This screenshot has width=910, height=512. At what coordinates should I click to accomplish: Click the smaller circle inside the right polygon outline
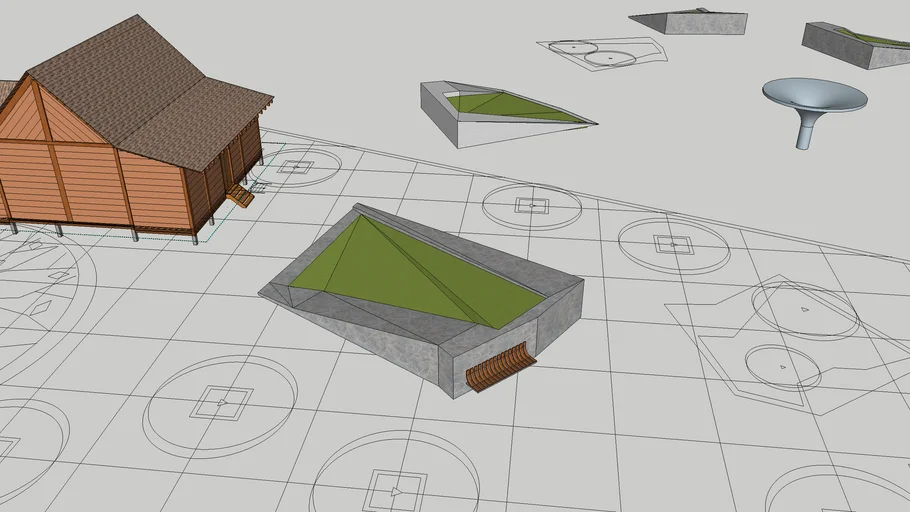click(782, 365)
